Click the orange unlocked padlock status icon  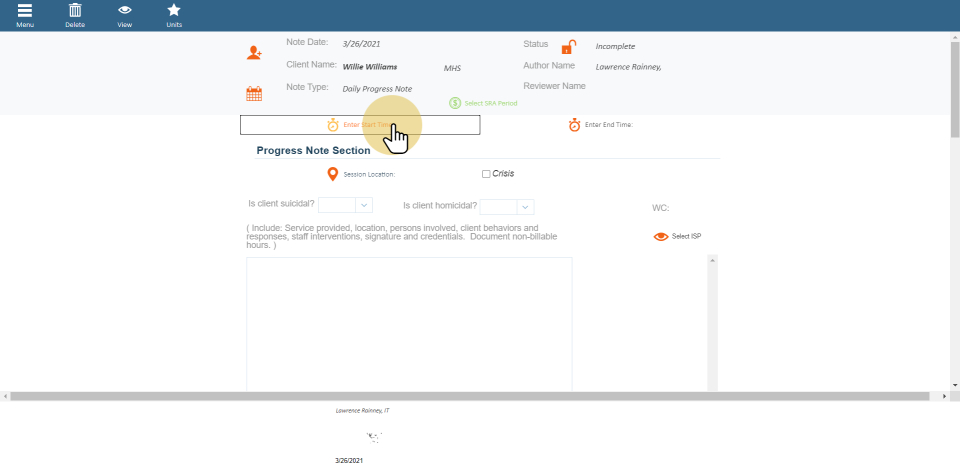[568, 47]
